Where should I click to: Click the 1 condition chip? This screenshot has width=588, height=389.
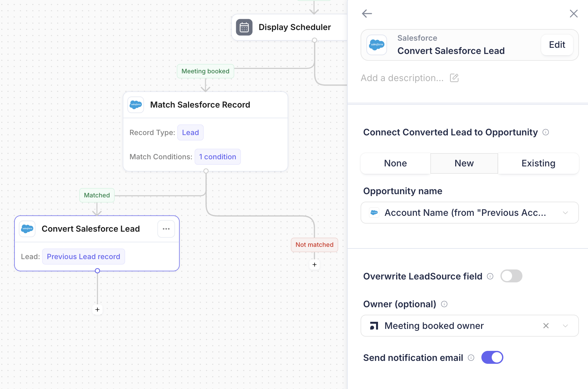click(217, 157)
